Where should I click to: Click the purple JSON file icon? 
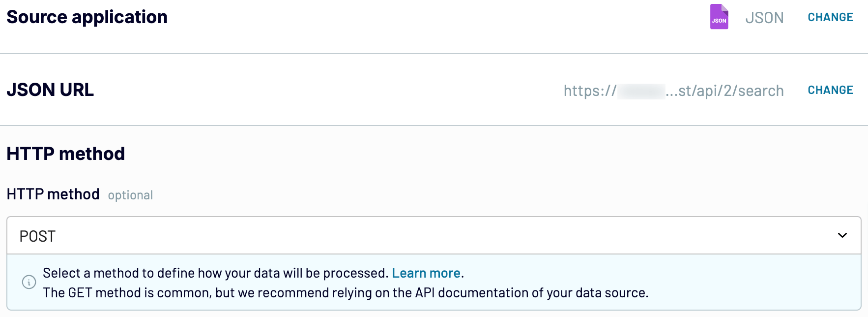(x=719, y=17)
